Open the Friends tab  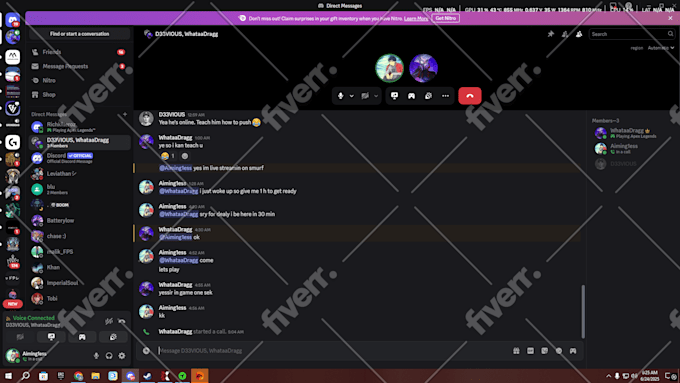click(78, 52)
